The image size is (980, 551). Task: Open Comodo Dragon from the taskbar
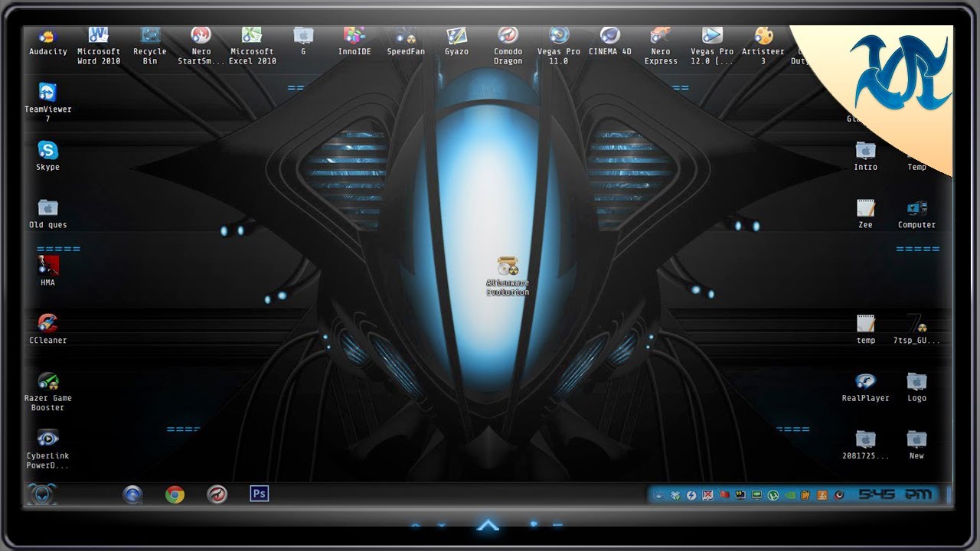click(x=217, y=494)
